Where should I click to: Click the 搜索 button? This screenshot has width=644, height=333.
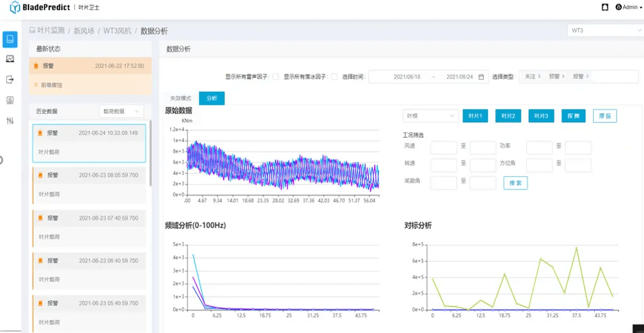pos(516,183)
